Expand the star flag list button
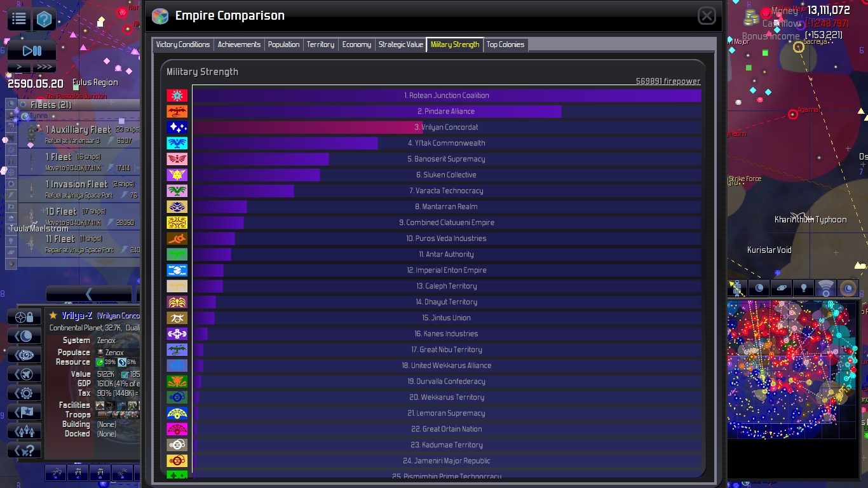Viewport: 868px width, 488px height. 24,412
